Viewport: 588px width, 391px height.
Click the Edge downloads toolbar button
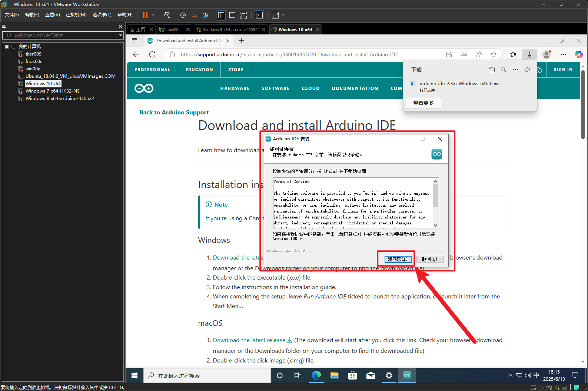point(529,54)
